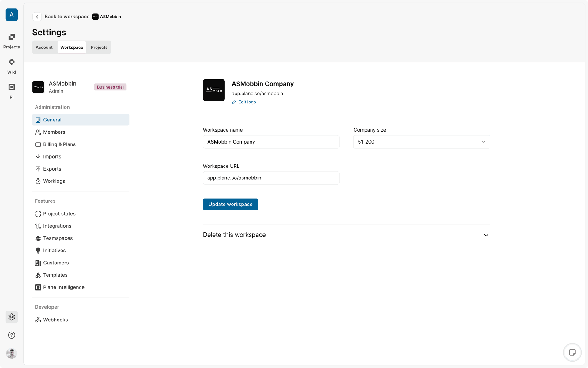Click the Workspace name input field
The width and height of the screenshot is (588, 368).
click(271, 142)
